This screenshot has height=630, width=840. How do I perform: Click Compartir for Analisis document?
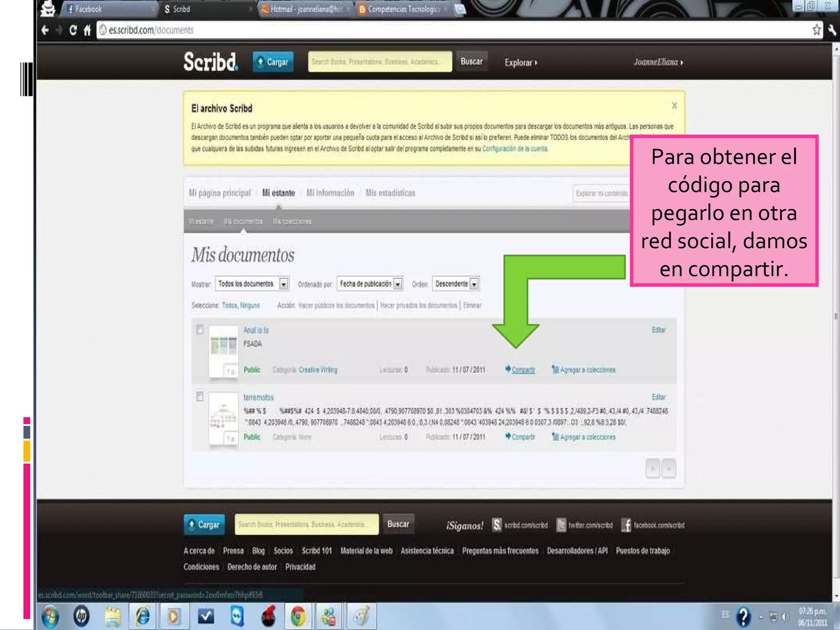[520, 370]
